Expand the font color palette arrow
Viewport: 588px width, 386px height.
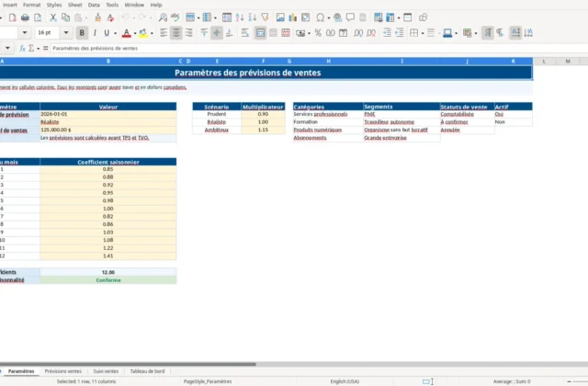coord(135,33)
